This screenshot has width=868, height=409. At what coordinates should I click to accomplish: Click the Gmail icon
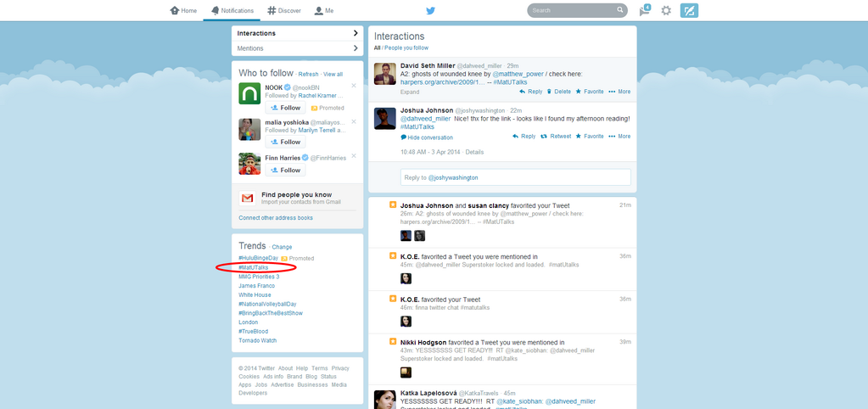tap(248, 198)
